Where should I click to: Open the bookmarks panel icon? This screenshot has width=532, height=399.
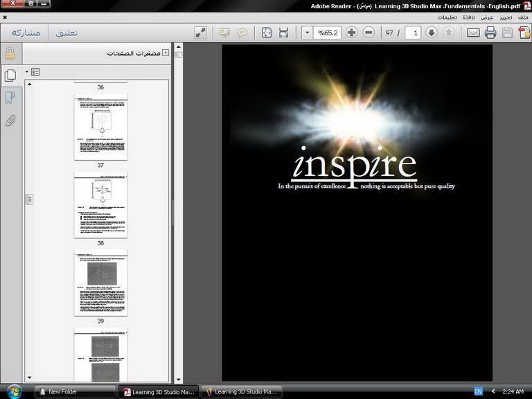(x=10, y=98)
